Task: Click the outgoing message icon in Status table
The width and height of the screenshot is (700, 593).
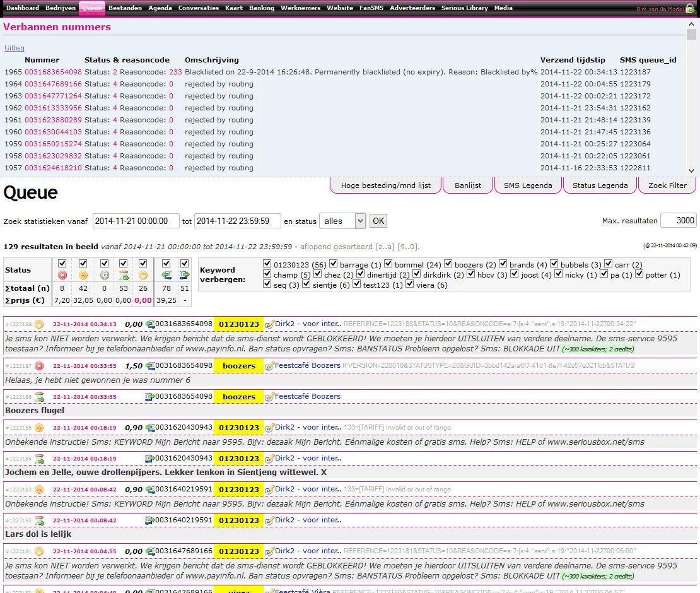Action: point(166,275)
